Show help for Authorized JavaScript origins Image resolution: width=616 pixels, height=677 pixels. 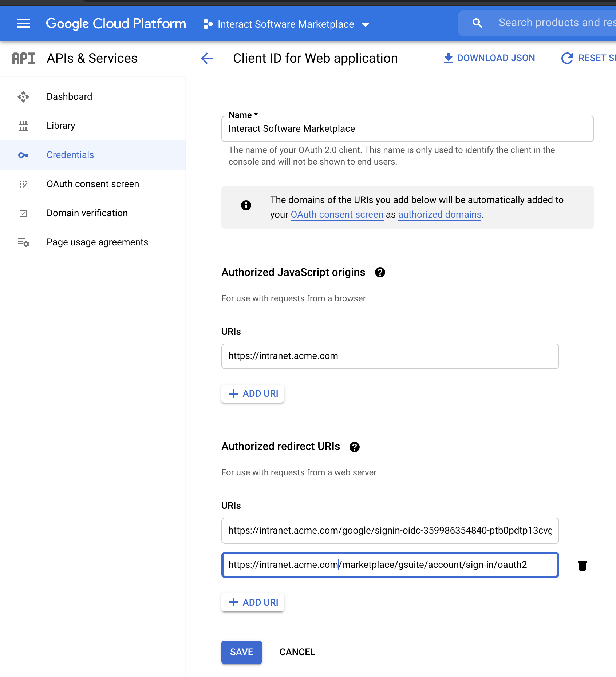[380, 272]
